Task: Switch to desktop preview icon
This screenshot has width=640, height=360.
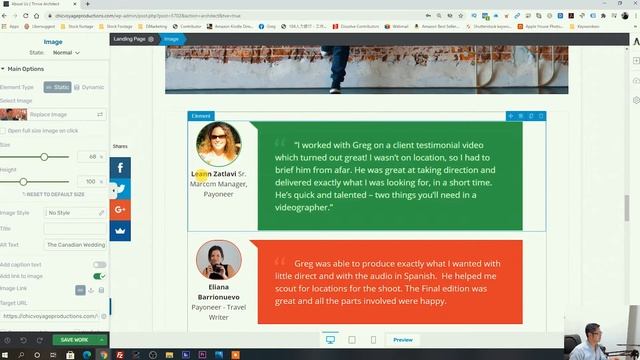Action: click(x=330, y=340)
